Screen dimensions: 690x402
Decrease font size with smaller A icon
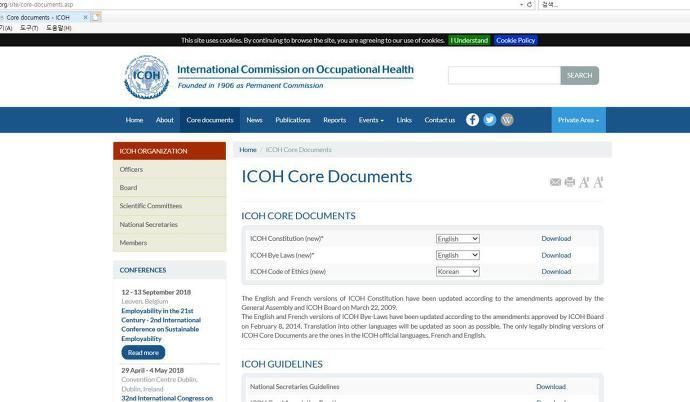[584, 182]
